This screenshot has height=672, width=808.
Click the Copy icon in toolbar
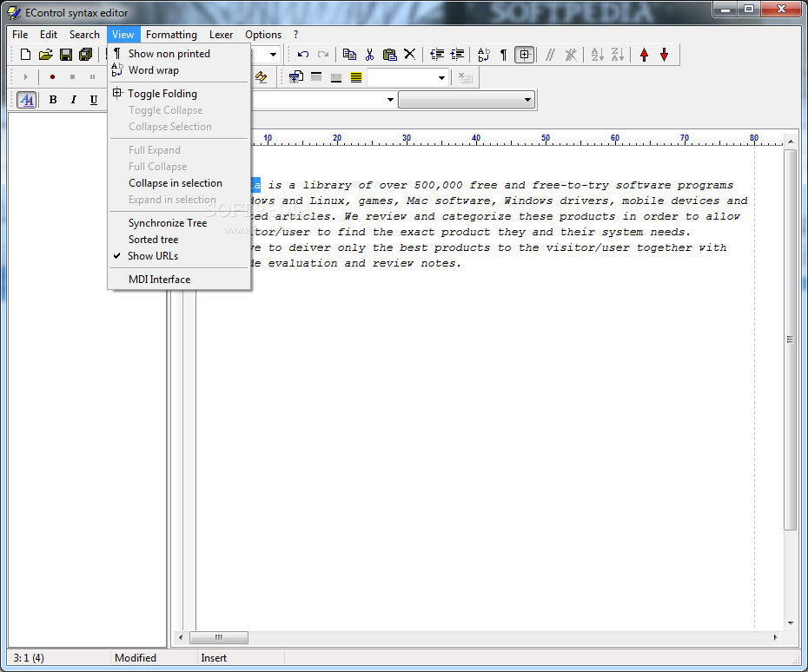point(349,54)
